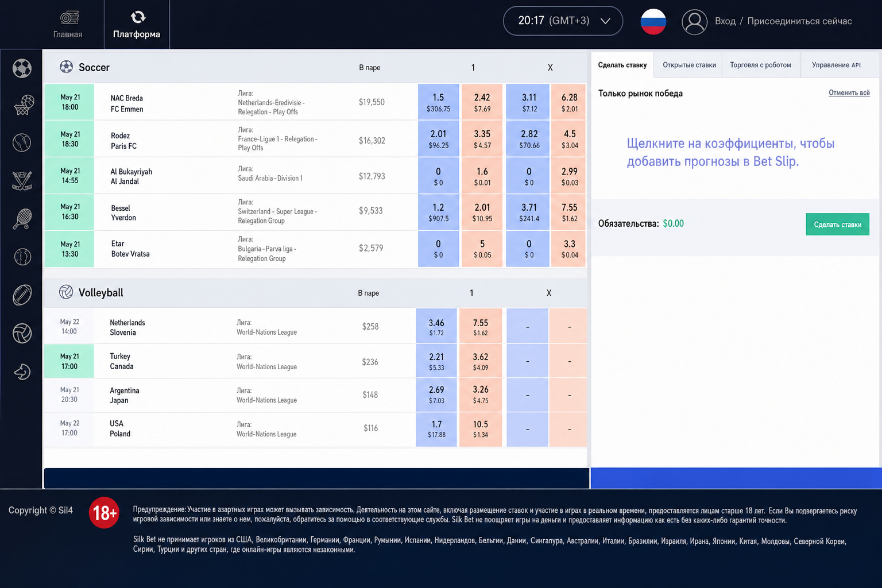This screenshot has height=588, width=882.
Task: Open the Bessel Yverdon match
Action: [123, 212]
